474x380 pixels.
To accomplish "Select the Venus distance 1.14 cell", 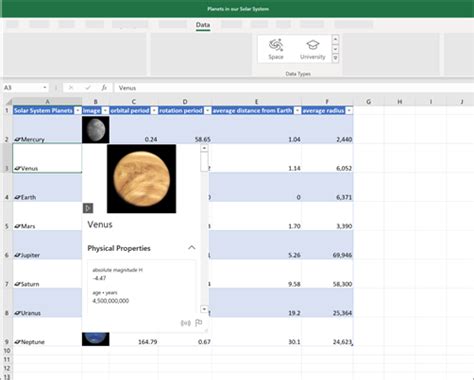I will coord(257,158).
